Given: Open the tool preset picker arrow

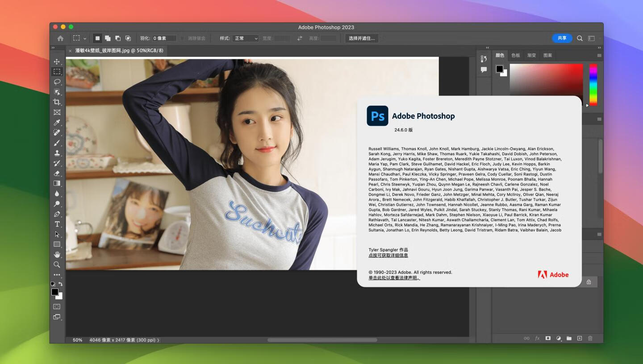Looking at the screenshot, I should tap(85, 38).
